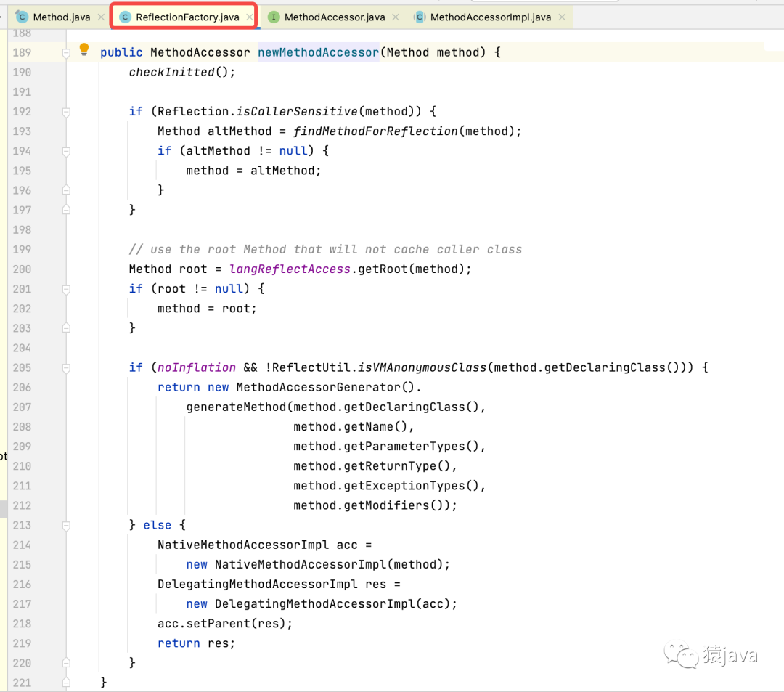Click line number 214 in the gutter
Viewport: 784px width, 692px height.
[x=22, y=545]
